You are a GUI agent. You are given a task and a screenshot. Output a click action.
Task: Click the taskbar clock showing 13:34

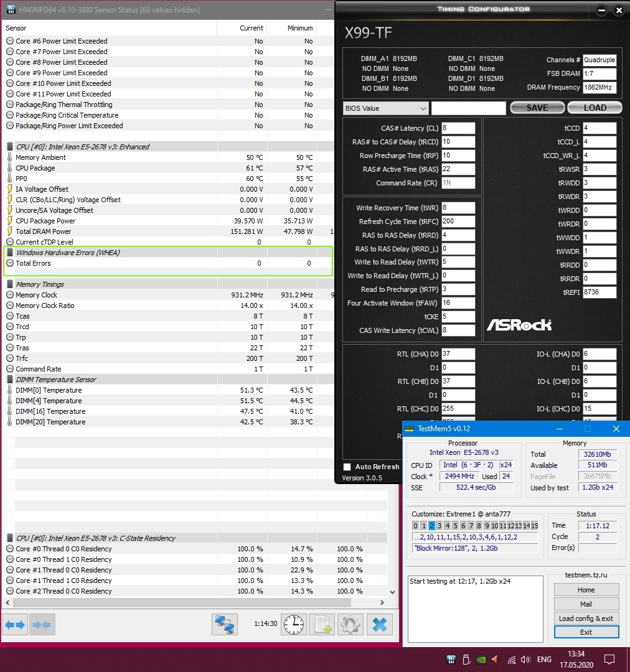tap(576, 660)
